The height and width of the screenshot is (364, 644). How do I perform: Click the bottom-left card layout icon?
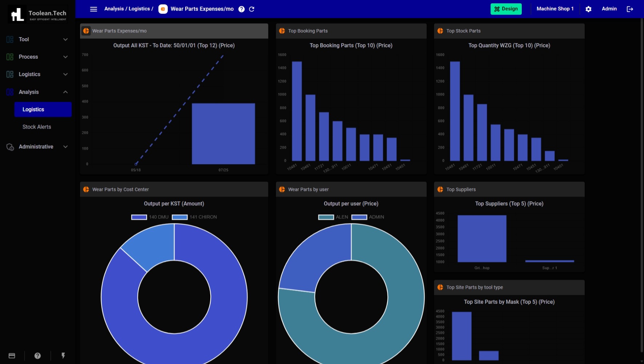pyautogui.click(x=12, y=356)
